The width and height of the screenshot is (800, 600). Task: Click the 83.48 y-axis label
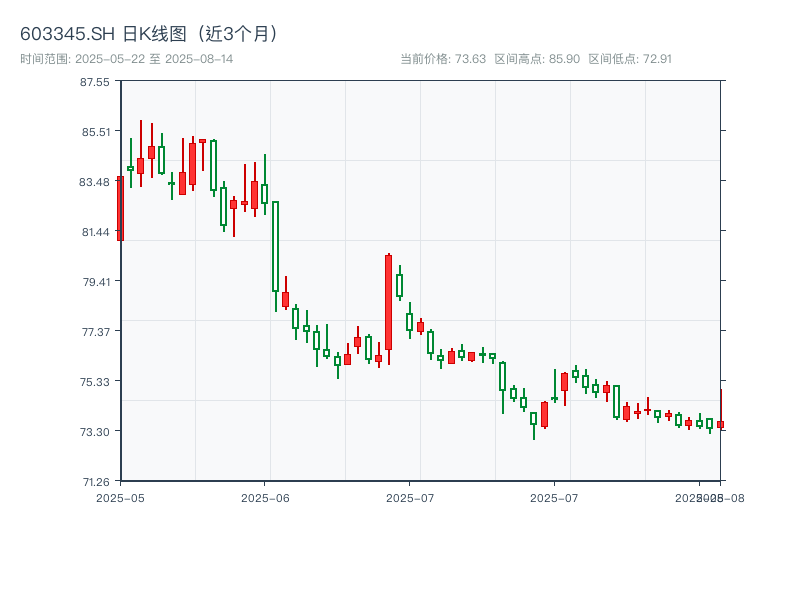tap(94, 182)
